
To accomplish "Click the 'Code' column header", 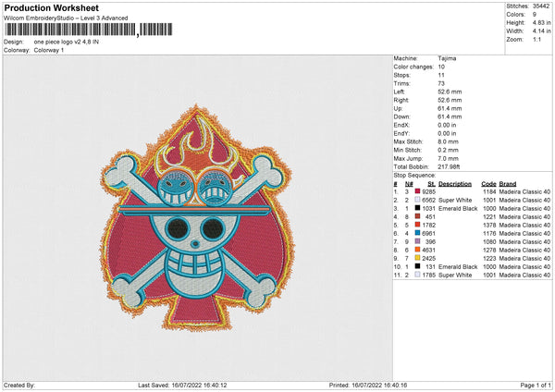I will point(488,184).
